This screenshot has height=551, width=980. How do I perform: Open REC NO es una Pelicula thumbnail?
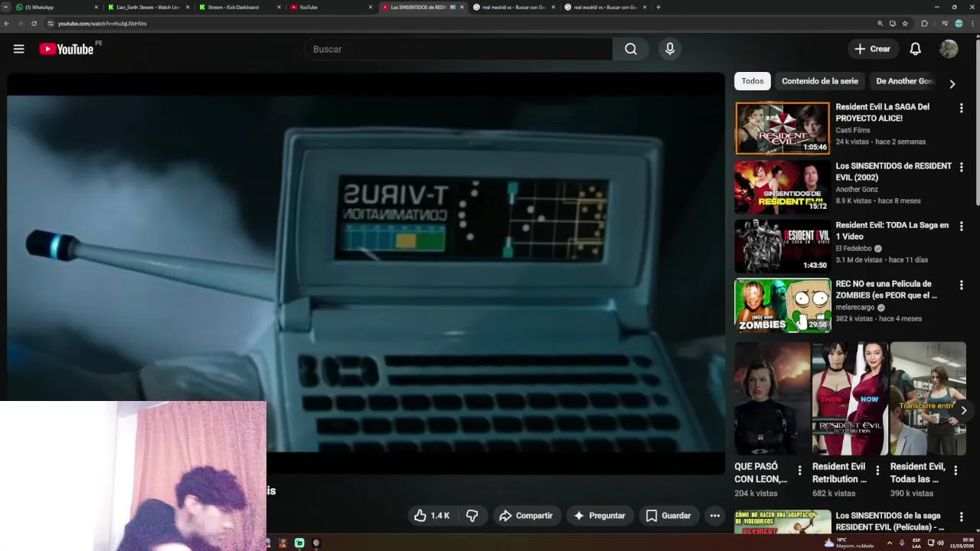(x=782, y=305)
